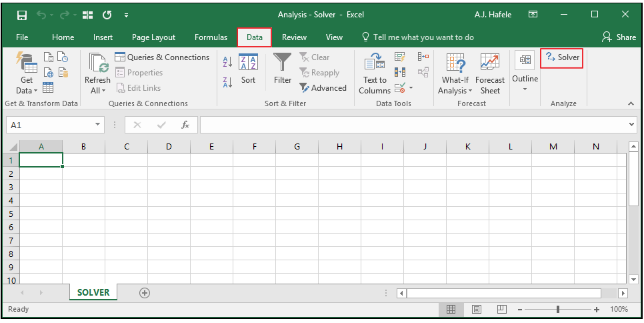
Task: Import data From Web icon
Action: click(x=49, y=72)
